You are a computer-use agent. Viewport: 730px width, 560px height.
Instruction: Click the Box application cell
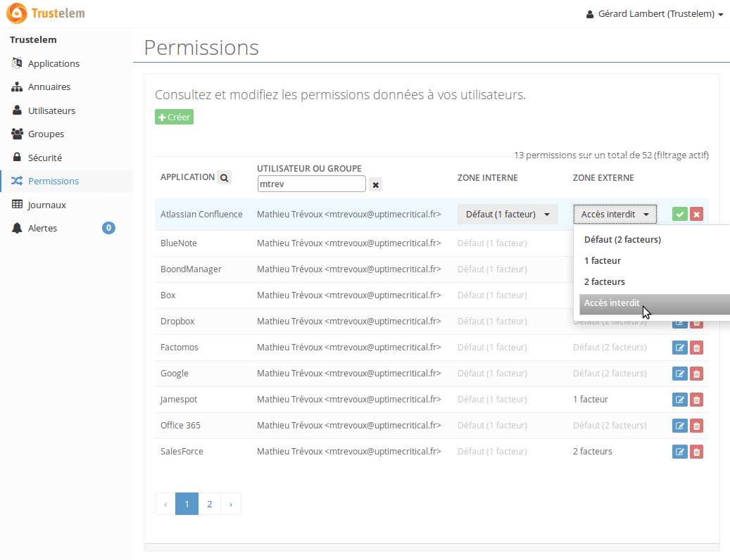168,295
